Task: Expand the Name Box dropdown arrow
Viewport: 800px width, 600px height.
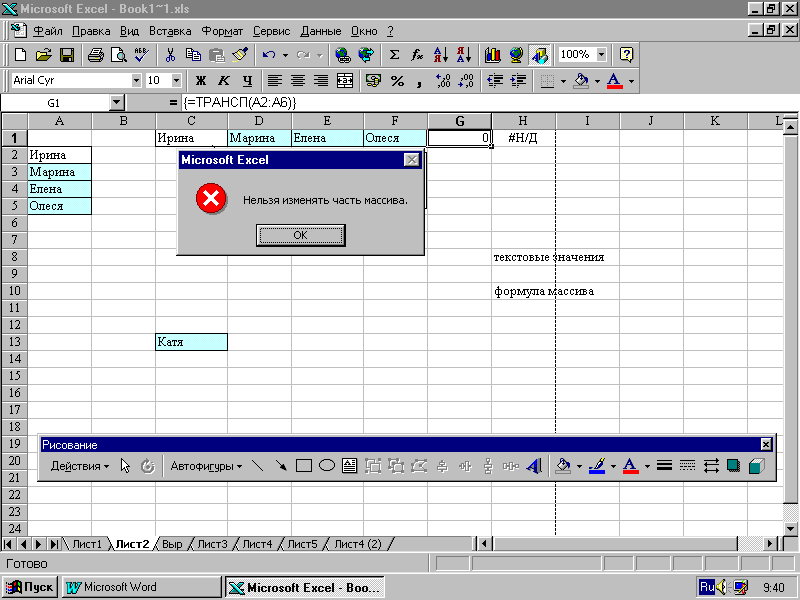Action: (x=117, y=103)
